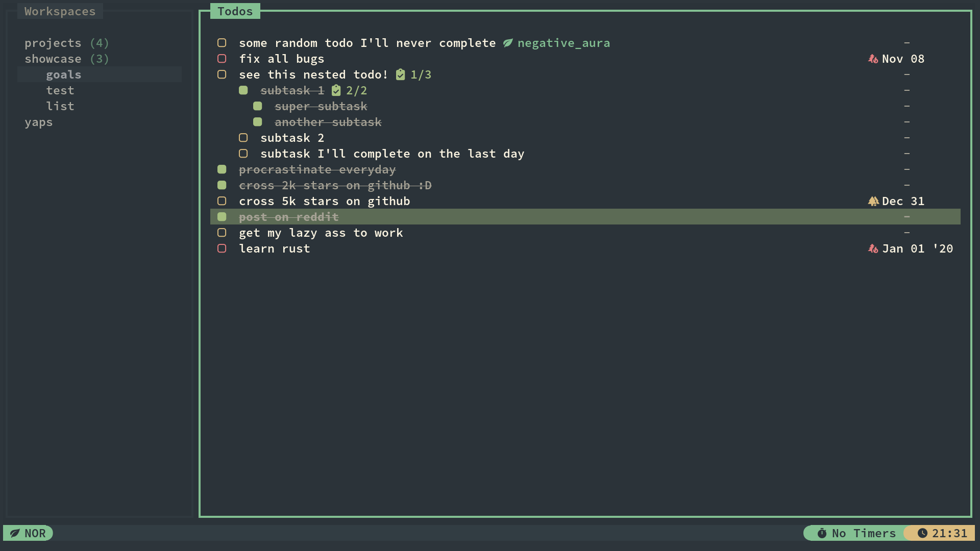
Task: Focus the Workspaces panel title
Action: [x=60, y=11]
